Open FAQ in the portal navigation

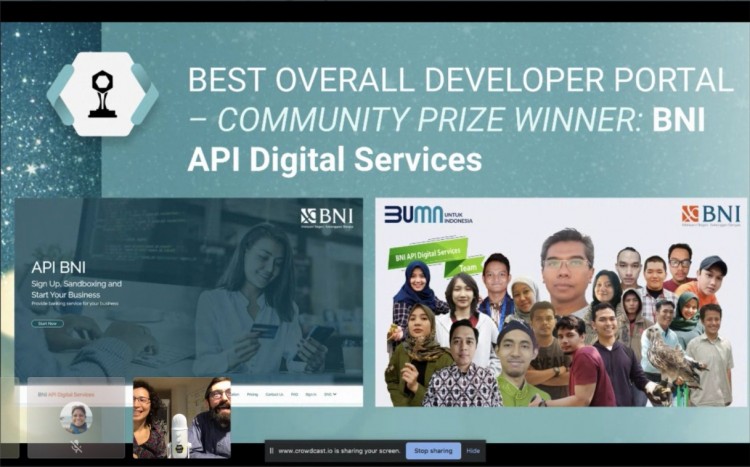pos(295,394)
